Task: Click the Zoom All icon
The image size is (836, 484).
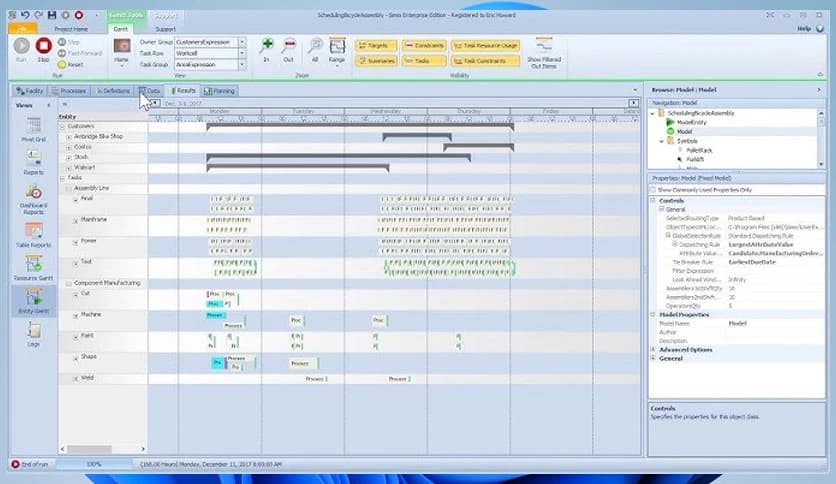Action: [x=315, y=46]
